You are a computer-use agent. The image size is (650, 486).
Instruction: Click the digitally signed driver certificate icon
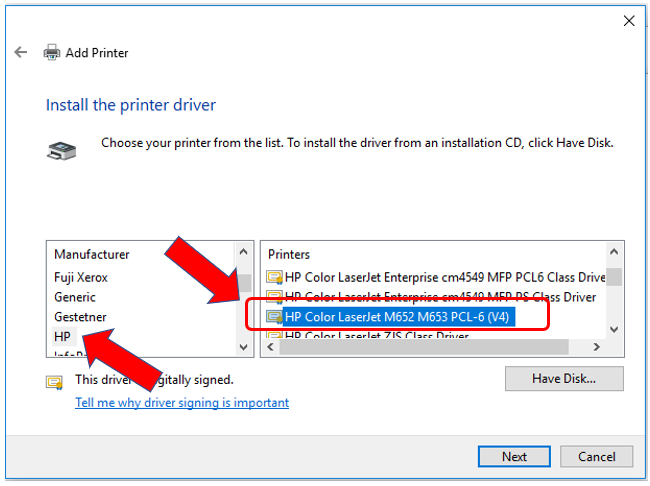(54, 381)
